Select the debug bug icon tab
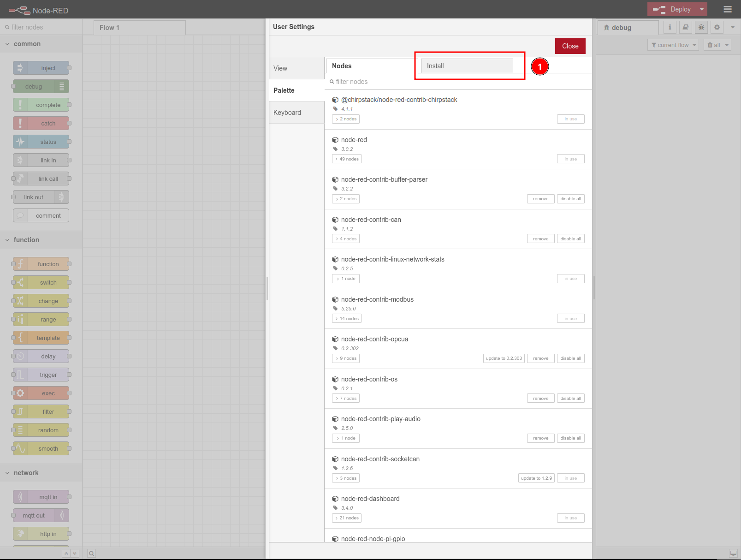Viewport: 741px width, 560px height. pos(701,27)
